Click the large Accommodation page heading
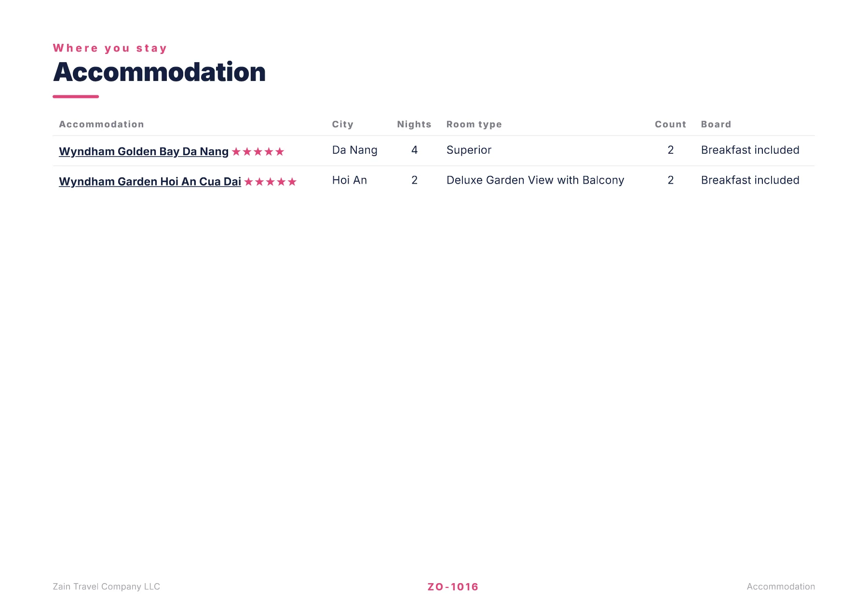Image resolution: width=868 pixels, height=613 pixels. [159, 72]
